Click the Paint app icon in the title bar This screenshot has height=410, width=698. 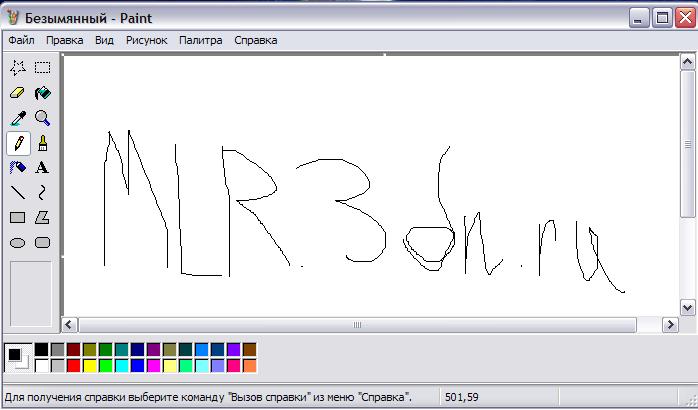click(13, 18)
